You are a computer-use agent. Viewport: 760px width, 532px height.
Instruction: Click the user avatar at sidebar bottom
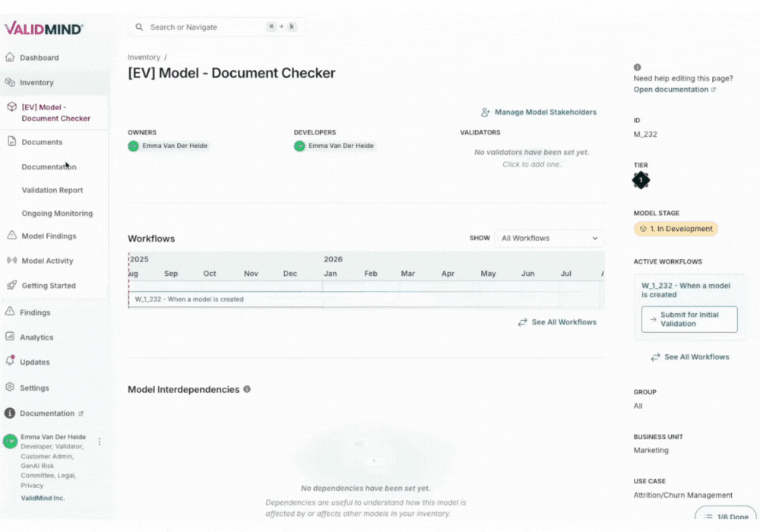(10, 442)
